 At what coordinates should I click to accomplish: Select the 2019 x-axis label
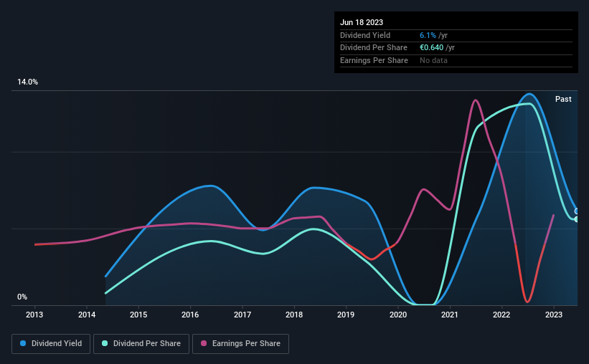coord(346,315)
